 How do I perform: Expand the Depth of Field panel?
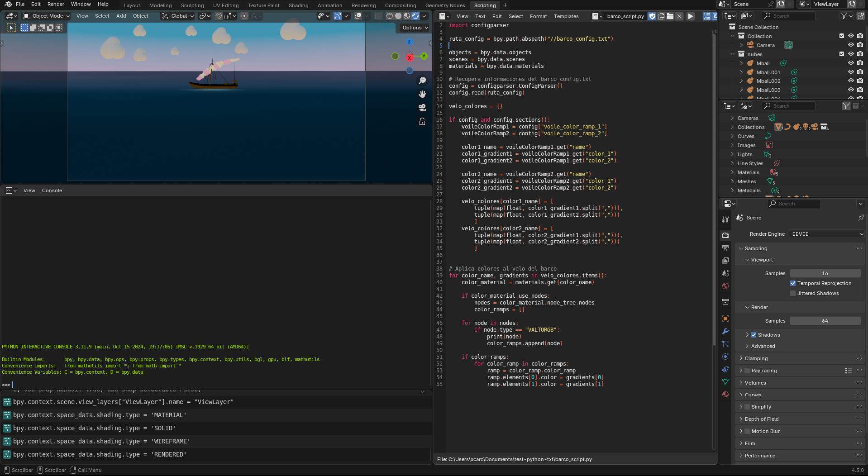click(762, 419)
